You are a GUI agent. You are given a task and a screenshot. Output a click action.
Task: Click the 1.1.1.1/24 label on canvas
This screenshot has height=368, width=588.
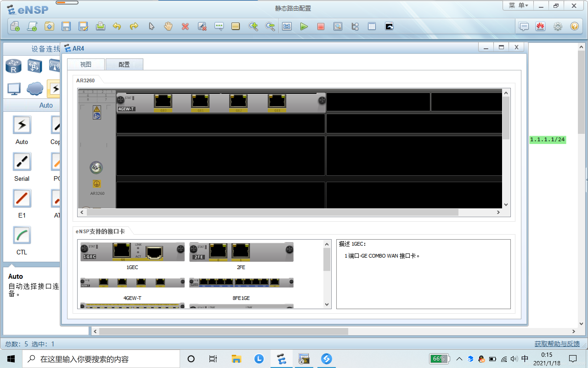point(547,139)
